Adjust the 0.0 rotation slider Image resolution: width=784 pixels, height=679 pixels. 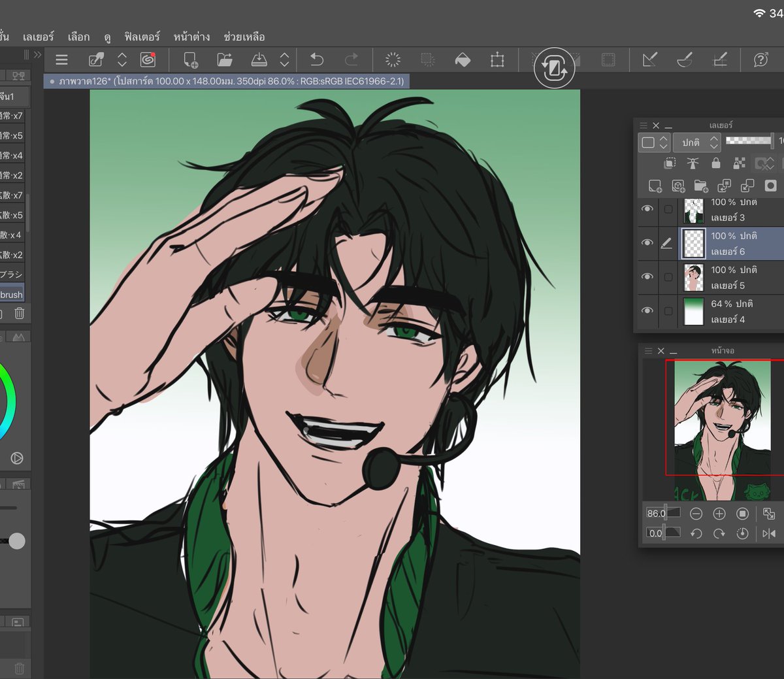(x=663, y=533)
